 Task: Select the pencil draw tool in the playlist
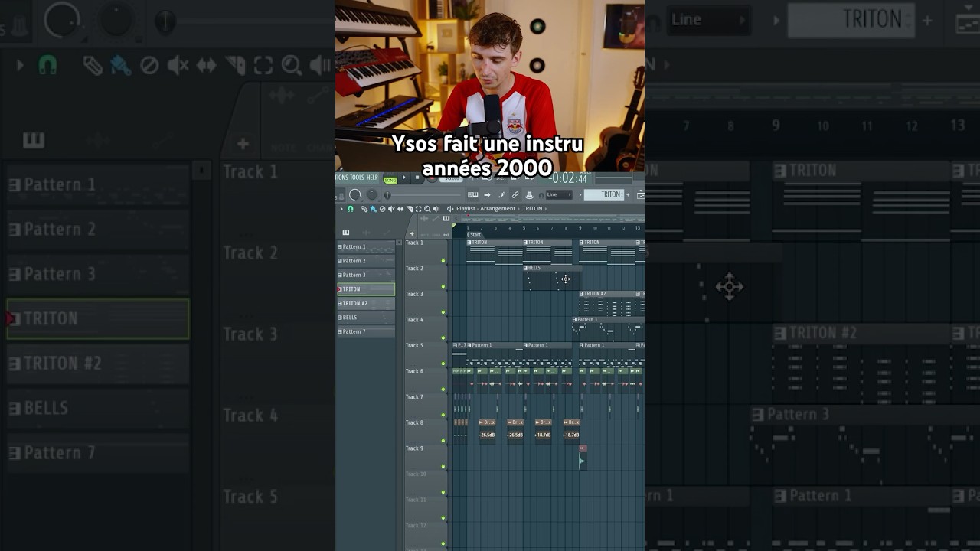pyautogui.click(x=364, y=209)
